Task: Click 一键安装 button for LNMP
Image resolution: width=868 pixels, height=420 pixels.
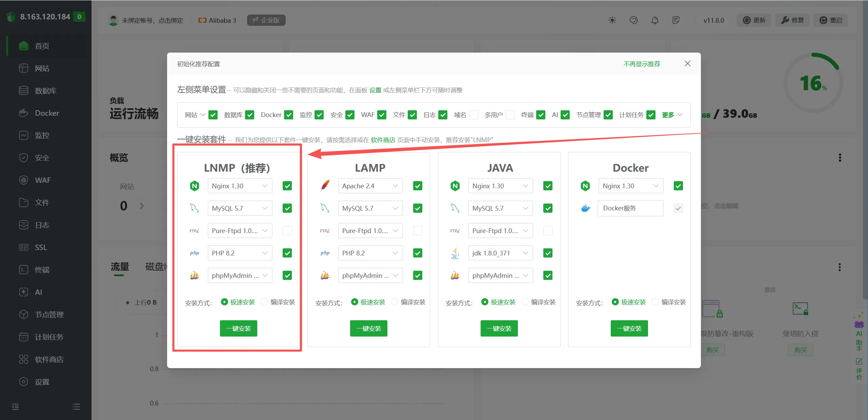Action: pyautogui.click(x=239, y=328)
